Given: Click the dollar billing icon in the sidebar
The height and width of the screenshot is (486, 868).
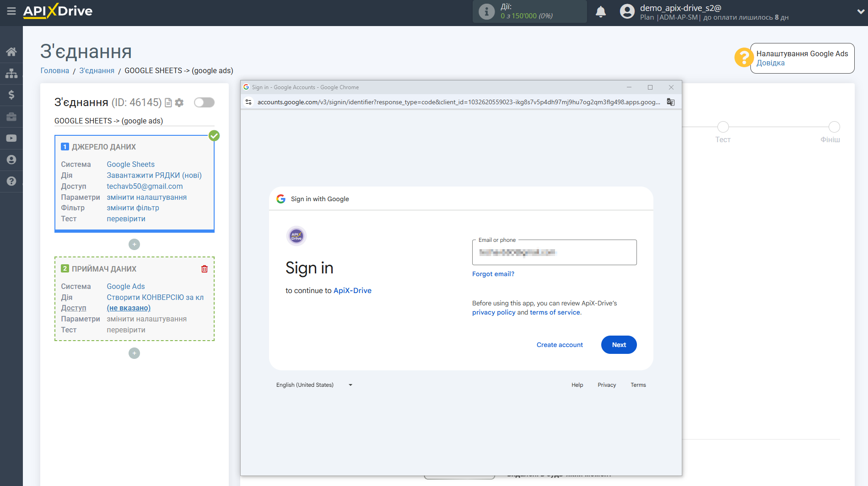Looking at the screenshot, I should click(x=11, y=95).
